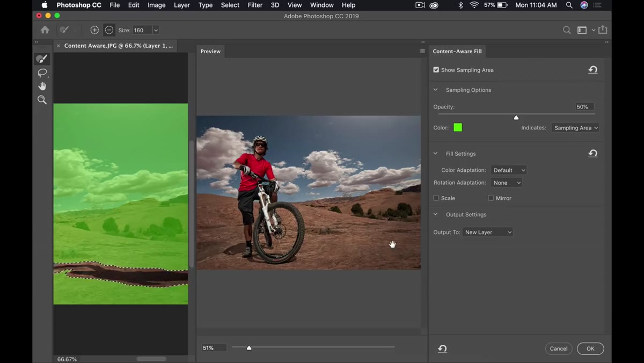Open the Photoshop CC application menu
The image size is (644, 363).
[79, 5]
